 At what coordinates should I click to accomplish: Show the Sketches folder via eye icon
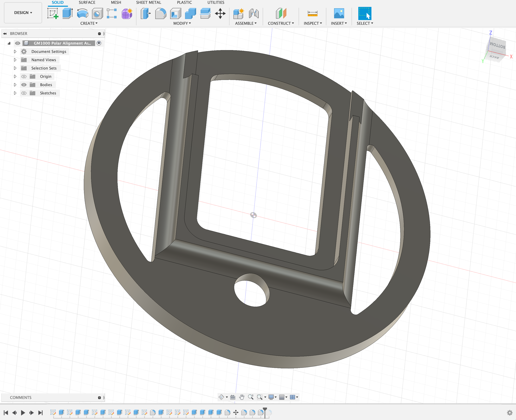[24, 93]
